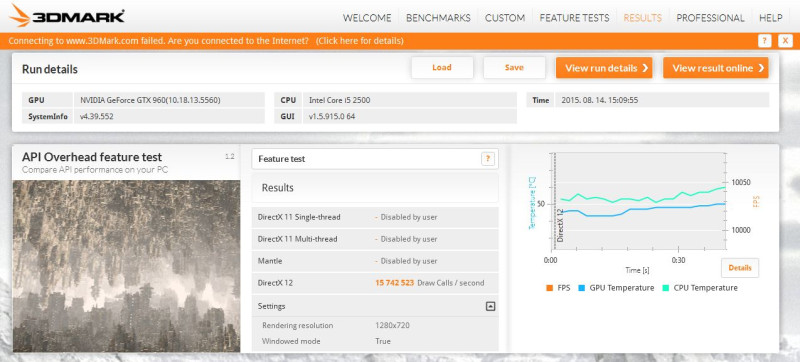Image resolution: width=800 pixels, height=362 pixels.
Task: Dismiss the connection failed notification bar
Action: coord(785,41)
